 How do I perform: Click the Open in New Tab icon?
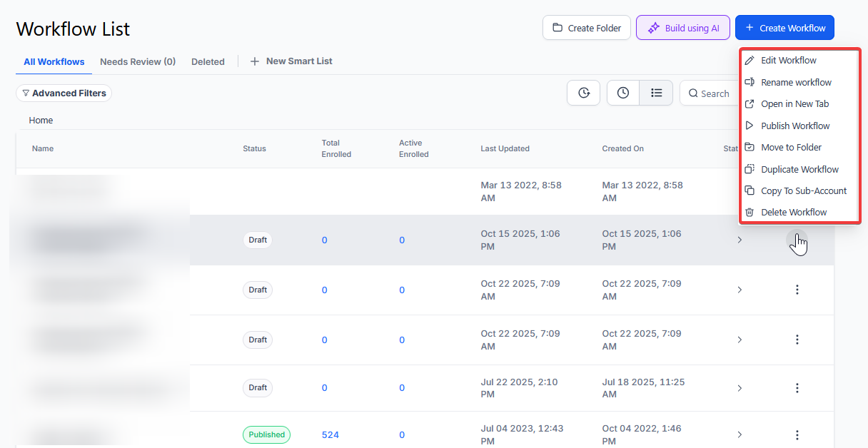pos(750,104)
